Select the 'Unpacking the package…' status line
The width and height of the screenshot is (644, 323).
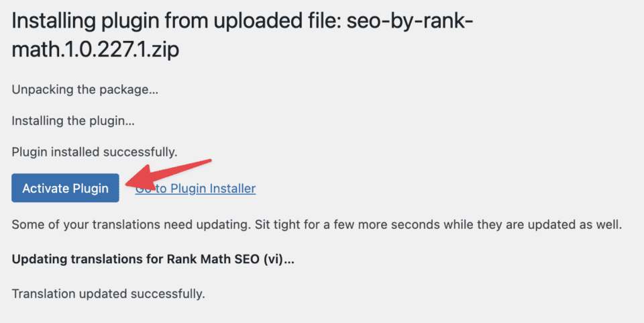pos(85,89)
